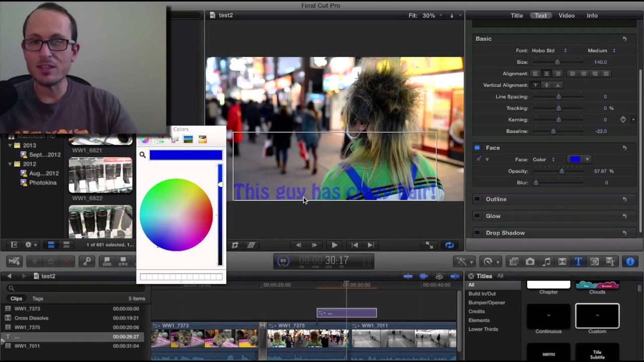Select the image palettes picker mode
This screenshot has height=362, width=644.
188,140
